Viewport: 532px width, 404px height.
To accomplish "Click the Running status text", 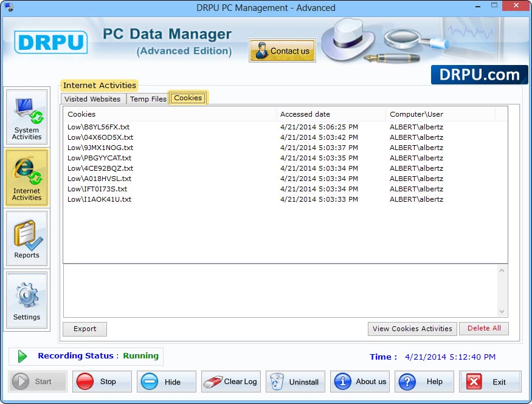I will pos(140,355).
